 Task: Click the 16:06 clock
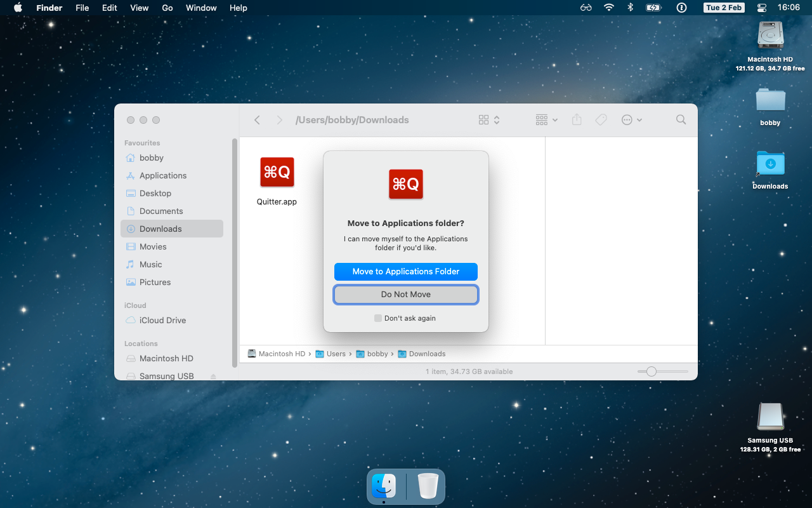point(789,8)
